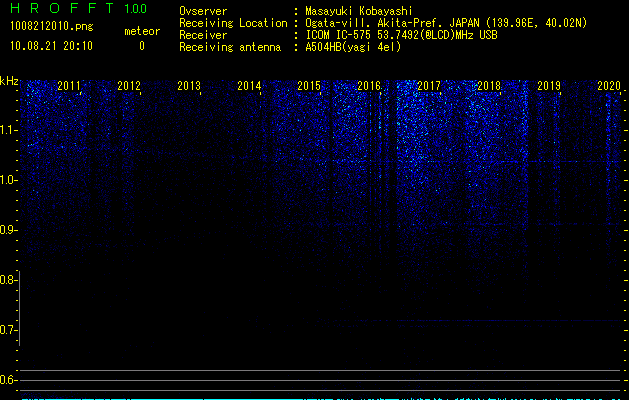Click the 2013 time marker

pos(189,85)
